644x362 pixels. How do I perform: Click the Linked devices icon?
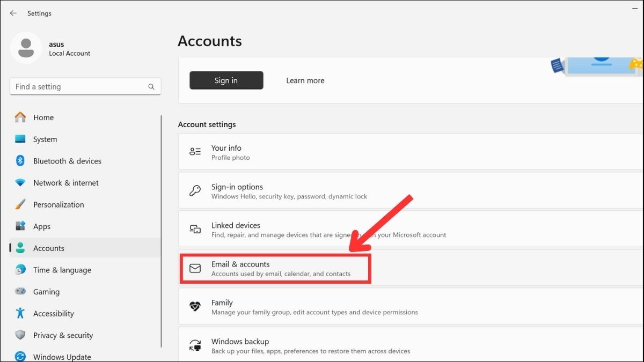tap(195, 229)
